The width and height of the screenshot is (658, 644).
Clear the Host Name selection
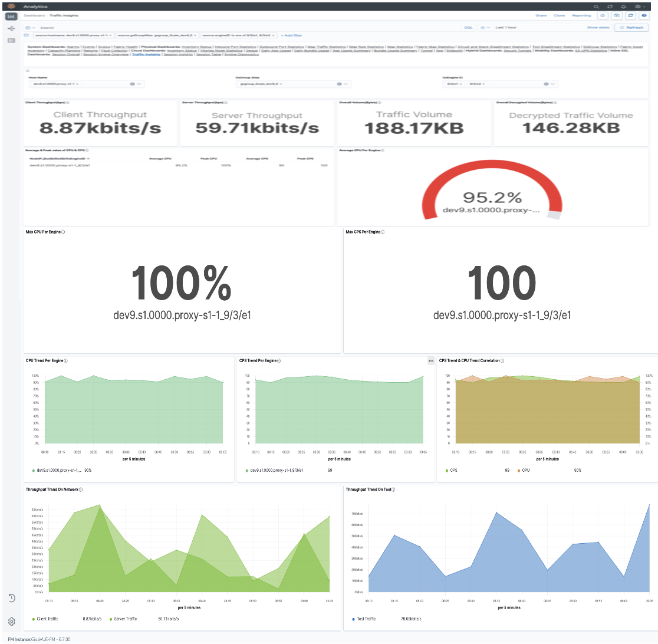[132, 84]
